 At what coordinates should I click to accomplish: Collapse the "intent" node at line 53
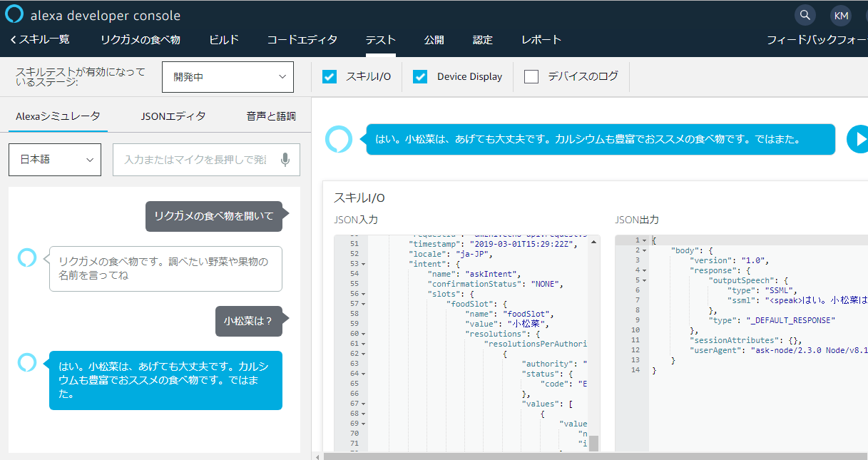click(x=364, y=264)
